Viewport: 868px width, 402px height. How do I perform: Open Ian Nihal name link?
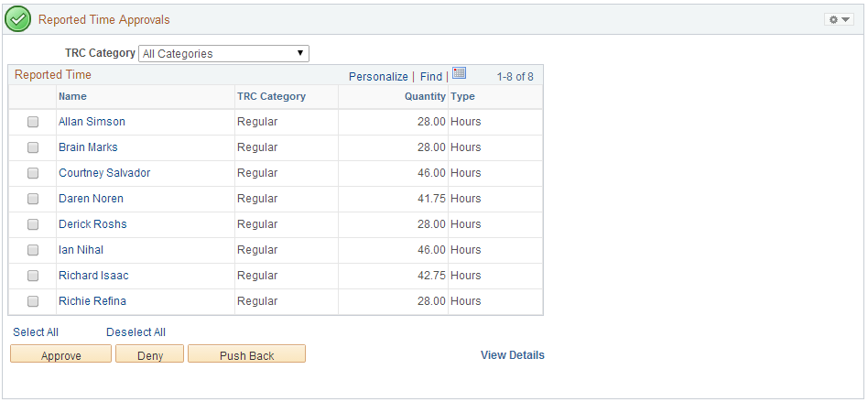(81, 250)
